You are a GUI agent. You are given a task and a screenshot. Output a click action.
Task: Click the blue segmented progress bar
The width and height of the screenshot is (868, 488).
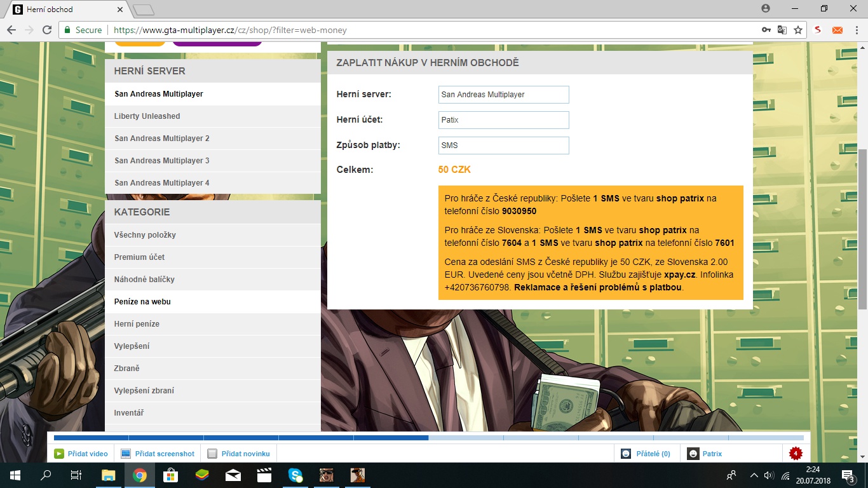click(x=429, y=438)
